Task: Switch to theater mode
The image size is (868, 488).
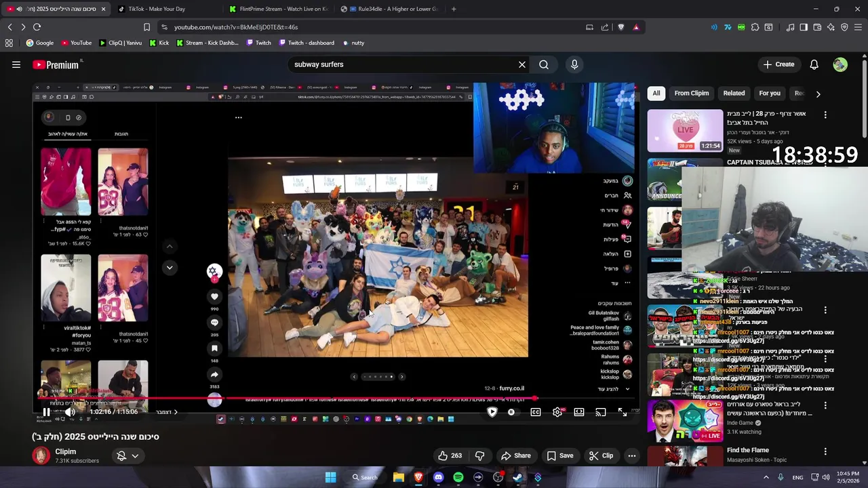Action: (x=579, y=412)
